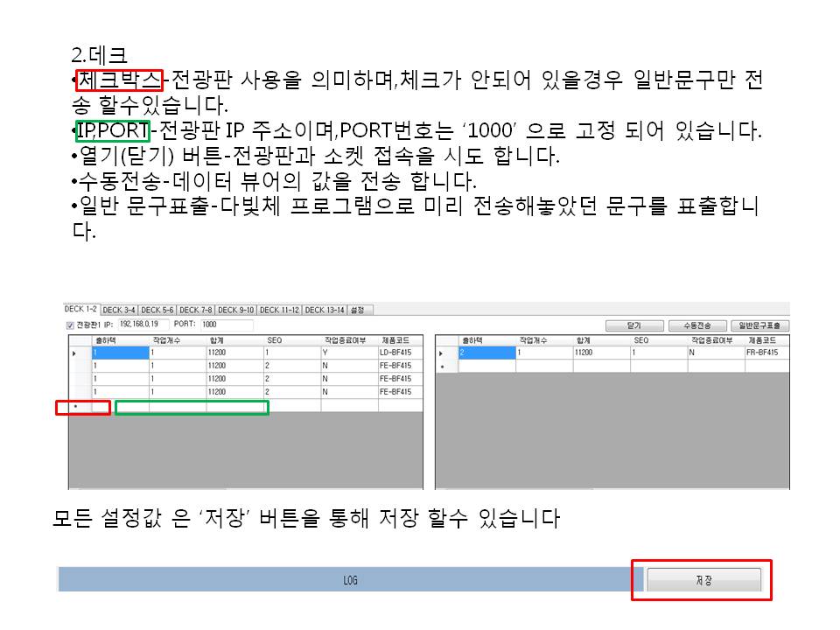This screenshot has width=840, height=630.
Task: Click the SEQ cell in the FR-BF415 row
Action: 659,353
